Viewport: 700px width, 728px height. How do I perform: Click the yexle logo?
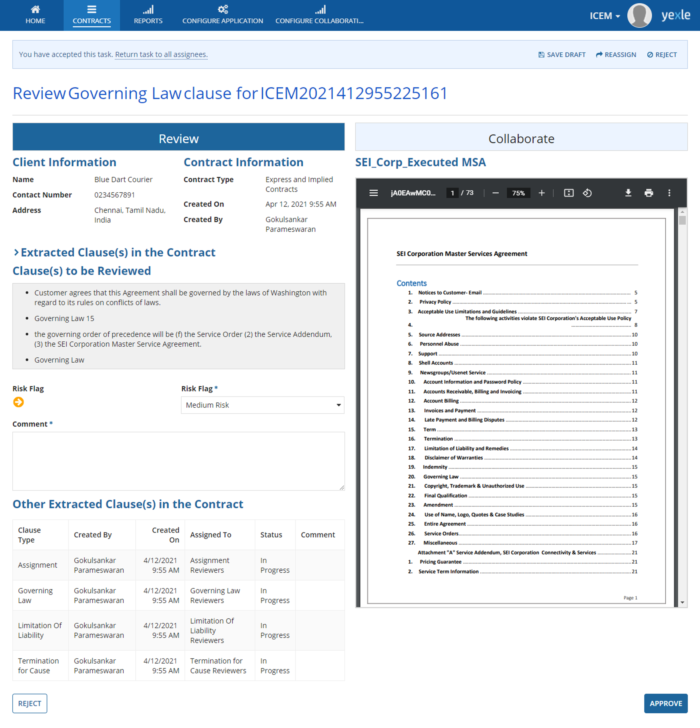(x=676, y=16)
